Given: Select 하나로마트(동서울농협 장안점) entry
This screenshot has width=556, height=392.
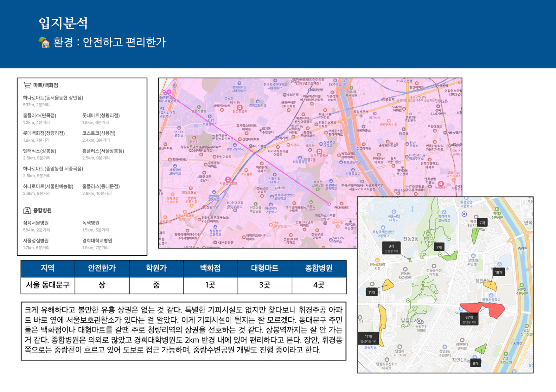Looking at the screenshot, I should tap(53, 98).
